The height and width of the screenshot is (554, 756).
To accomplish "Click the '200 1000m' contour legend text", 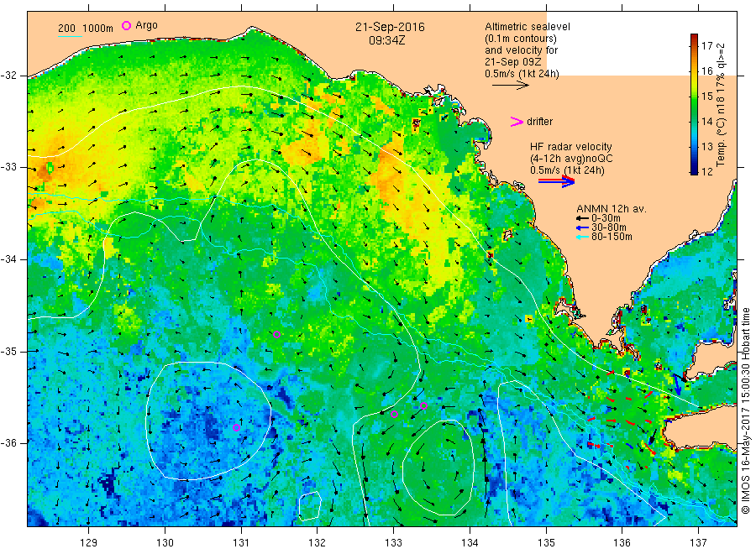I will pos(86,29).
